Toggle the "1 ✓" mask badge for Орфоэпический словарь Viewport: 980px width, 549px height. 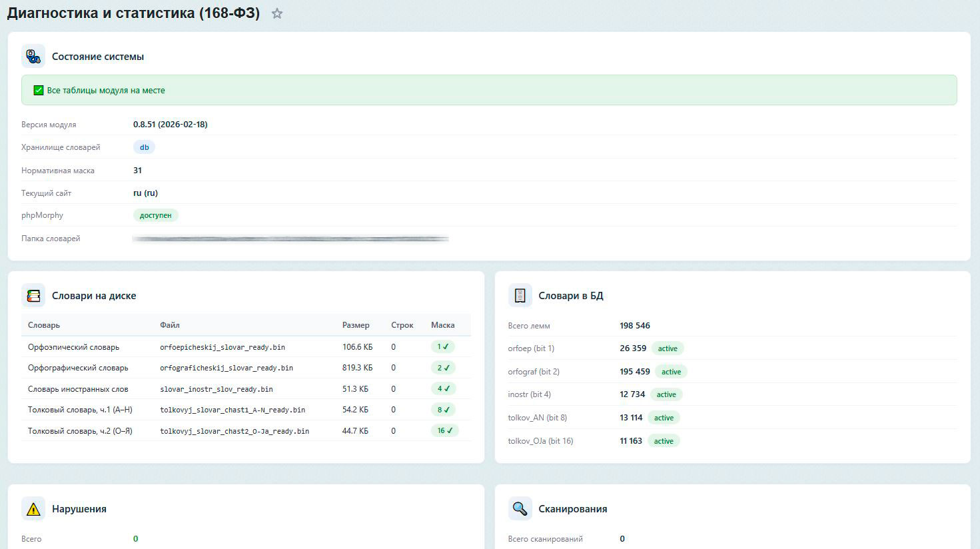tap(444, 346)
